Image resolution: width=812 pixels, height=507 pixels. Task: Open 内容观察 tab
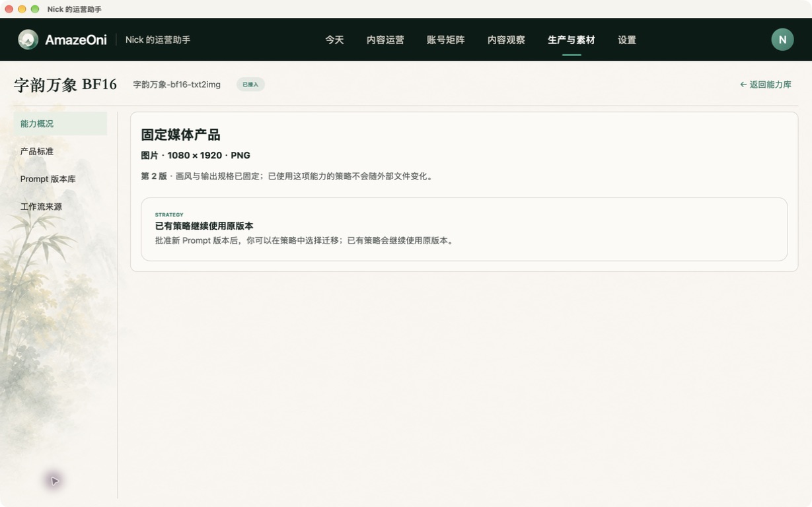(x=506, y=40)
